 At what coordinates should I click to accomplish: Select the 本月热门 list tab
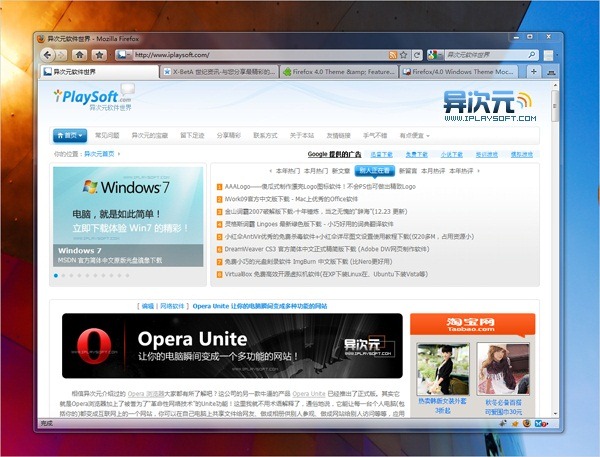[x=316, y=171]
